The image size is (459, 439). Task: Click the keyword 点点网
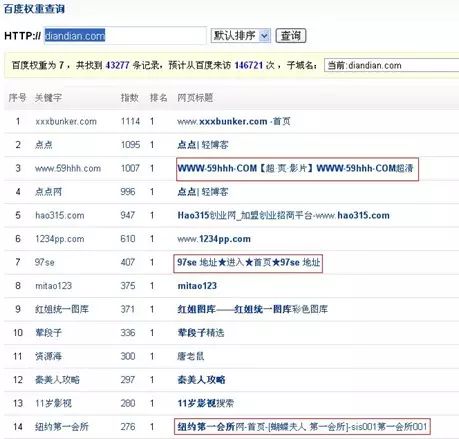point(48,192)
